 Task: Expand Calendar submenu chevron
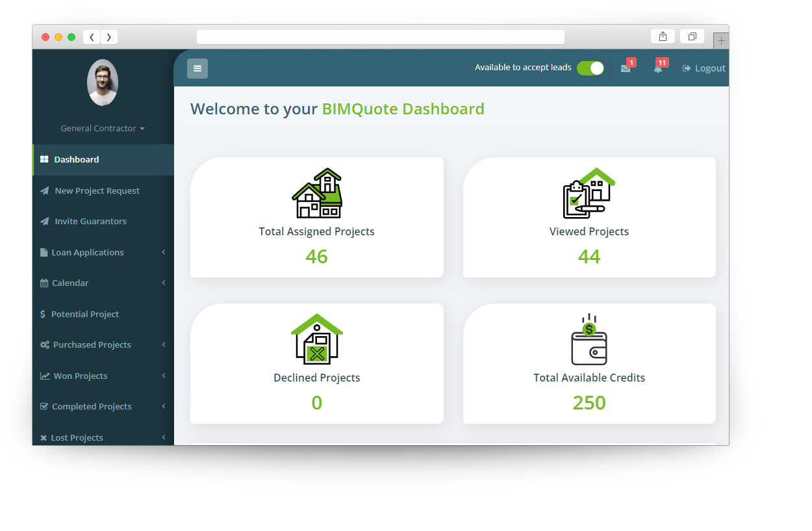pos(164,283)
